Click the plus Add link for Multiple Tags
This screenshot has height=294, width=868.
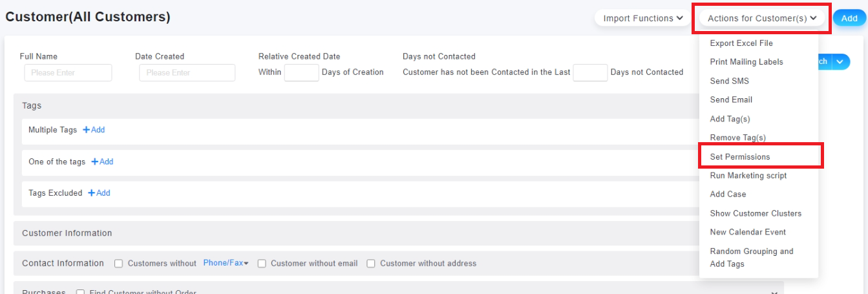[94, 130]
